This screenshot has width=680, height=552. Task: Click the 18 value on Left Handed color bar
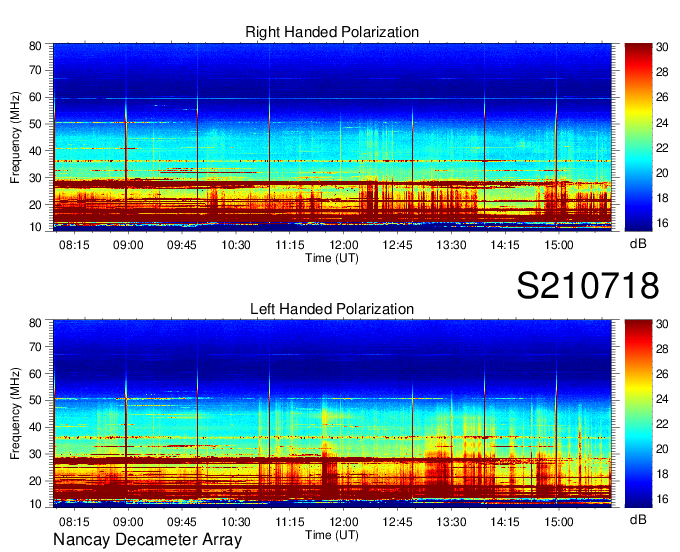click(x=663, y=474)
